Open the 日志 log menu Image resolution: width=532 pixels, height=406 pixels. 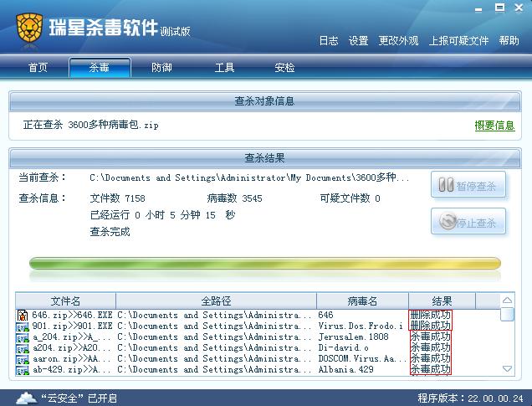click(x=329, y=41)
